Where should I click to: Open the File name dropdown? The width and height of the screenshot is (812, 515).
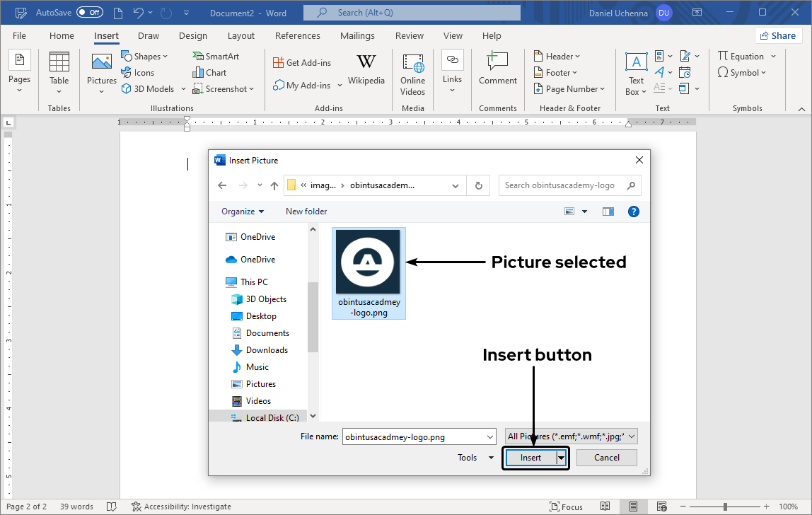coord(491,436)
